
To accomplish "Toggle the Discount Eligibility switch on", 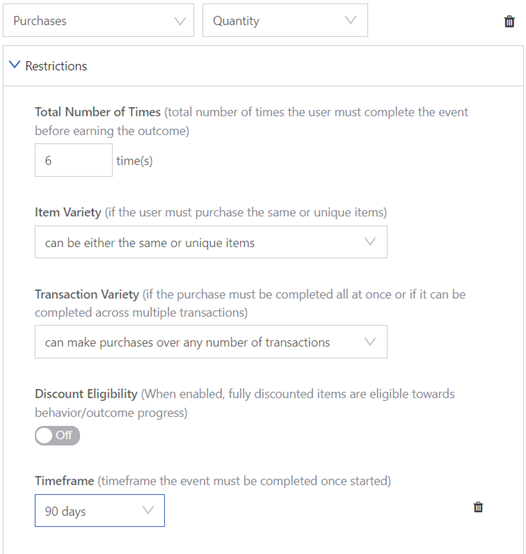I will tap(57, 436).
